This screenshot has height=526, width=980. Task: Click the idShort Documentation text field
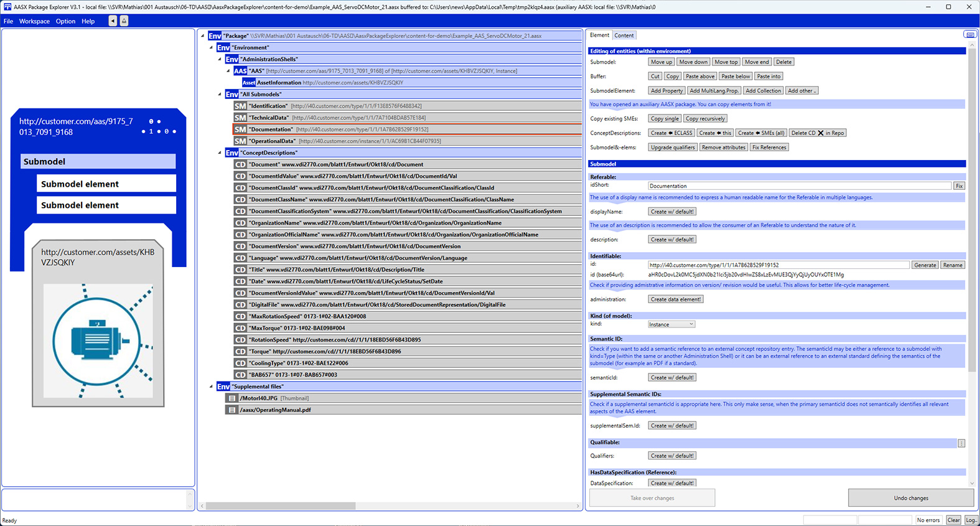(x=800, y=186)
